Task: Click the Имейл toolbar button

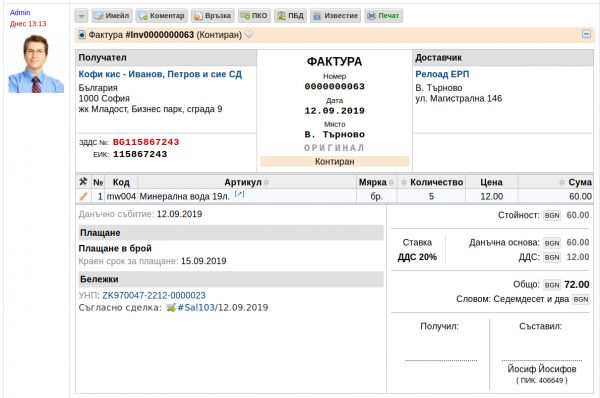Action: 112,16
